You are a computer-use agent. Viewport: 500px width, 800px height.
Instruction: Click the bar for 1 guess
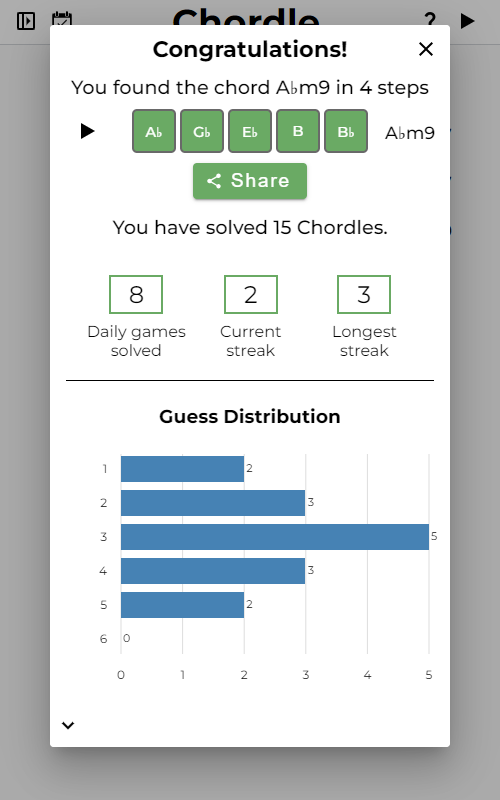182,469
